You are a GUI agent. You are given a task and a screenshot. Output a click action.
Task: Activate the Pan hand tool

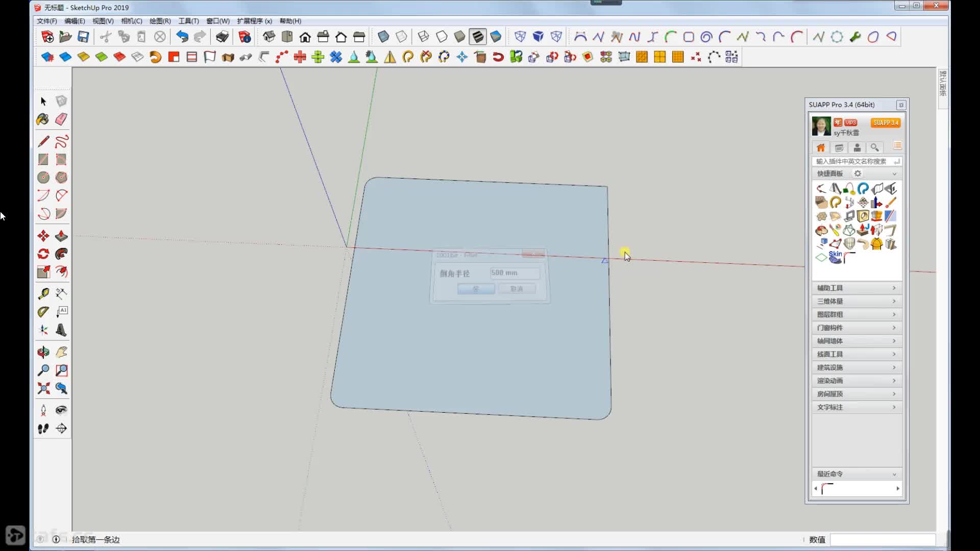pos(61,352)
